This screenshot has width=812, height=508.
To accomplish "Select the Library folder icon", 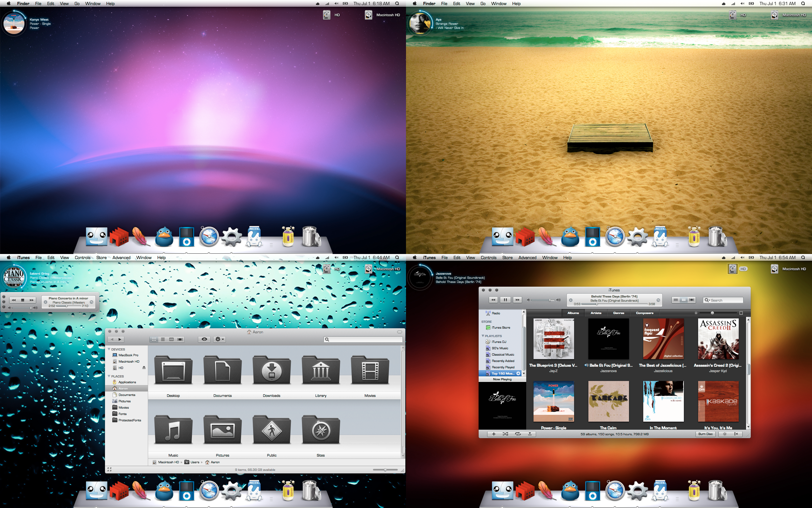I will pos(321,370).
